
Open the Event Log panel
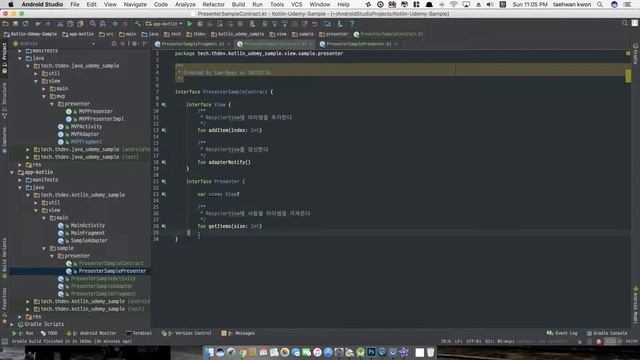coord(562,333)
